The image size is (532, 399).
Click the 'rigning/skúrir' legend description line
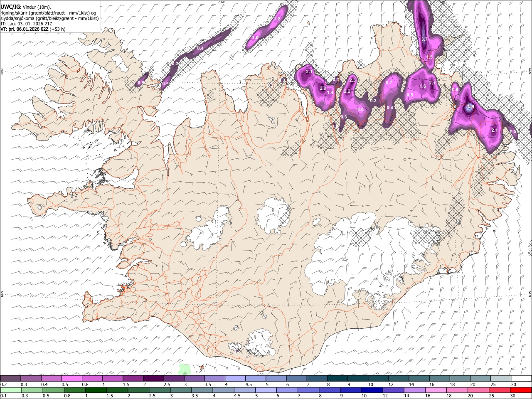click(49, 13)
